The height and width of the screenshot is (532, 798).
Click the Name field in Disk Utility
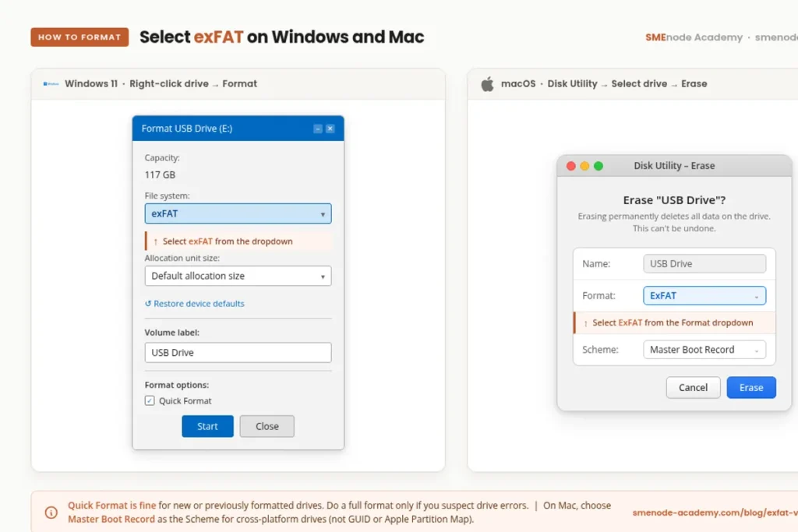point(704,263)
